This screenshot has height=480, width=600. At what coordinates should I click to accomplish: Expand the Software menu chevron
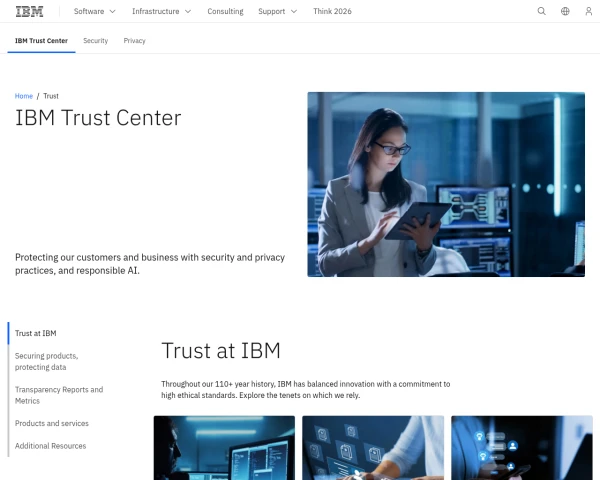[x=112, y=11]
